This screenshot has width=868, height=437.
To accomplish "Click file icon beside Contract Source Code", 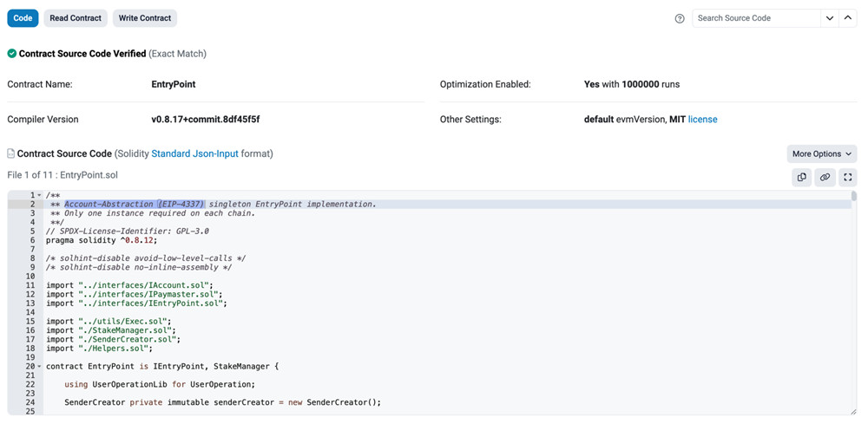I will pyautogui.click(x=11, y=153).
